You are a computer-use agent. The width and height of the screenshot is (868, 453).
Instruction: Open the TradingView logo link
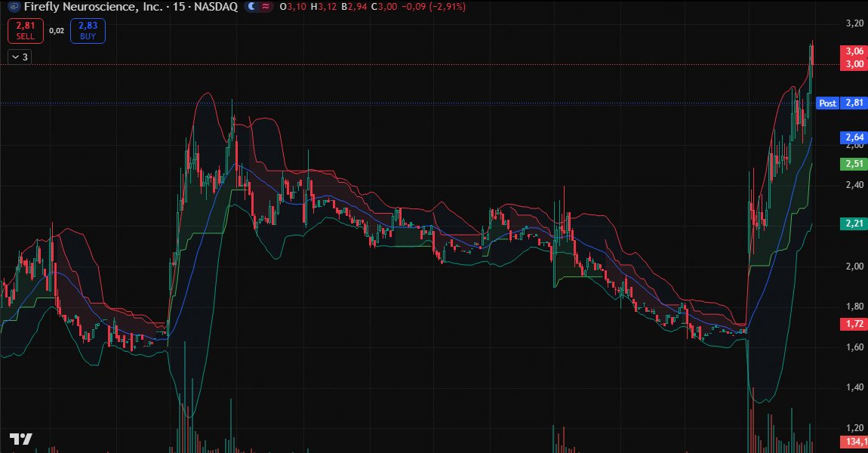click(21, 439)
